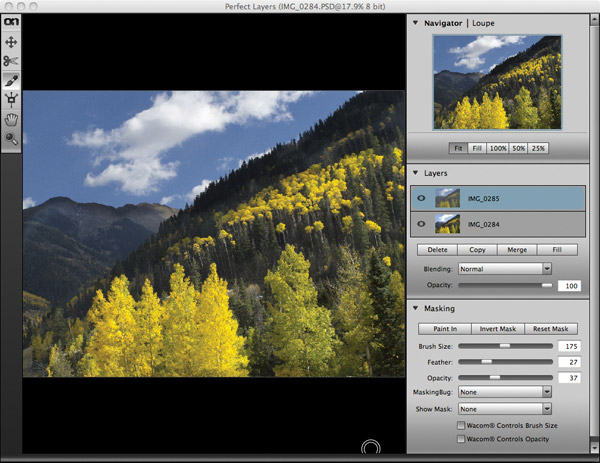Hide the IMG_0285 layer
Screen dimensions: 600x463
tap(421, 198)
